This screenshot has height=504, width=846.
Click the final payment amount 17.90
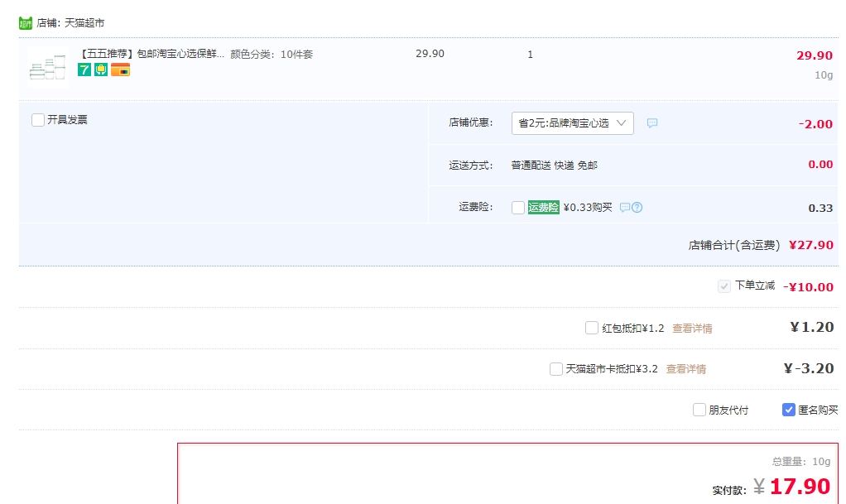pos(800,487)
